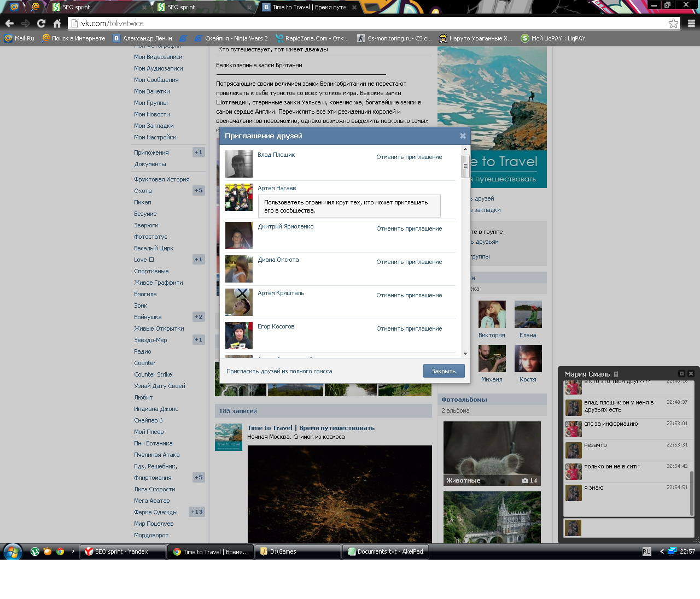
Task: Click Влад Площик avatar thumbnail
Action: (x=239, y=164)
